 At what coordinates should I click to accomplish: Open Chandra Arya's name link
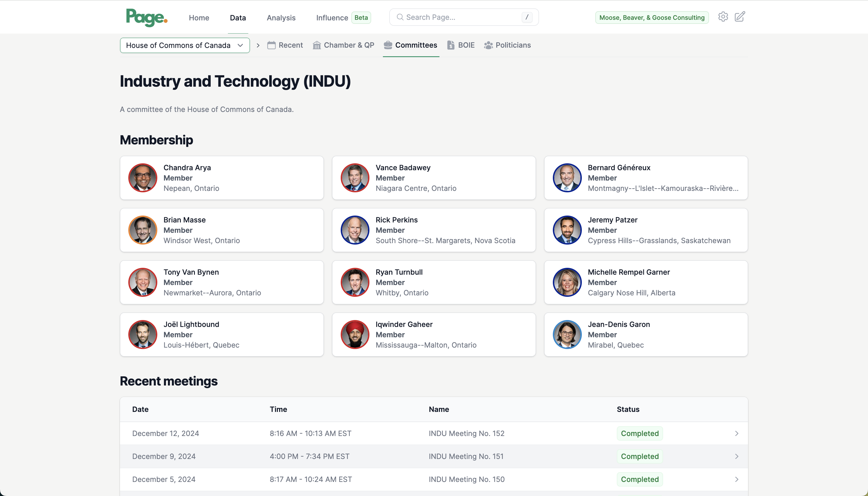[x=187, y=168]
